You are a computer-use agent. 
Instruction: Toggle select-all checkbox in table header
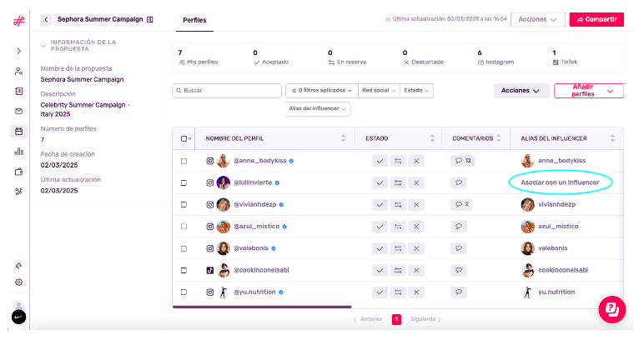coord(184,138)
